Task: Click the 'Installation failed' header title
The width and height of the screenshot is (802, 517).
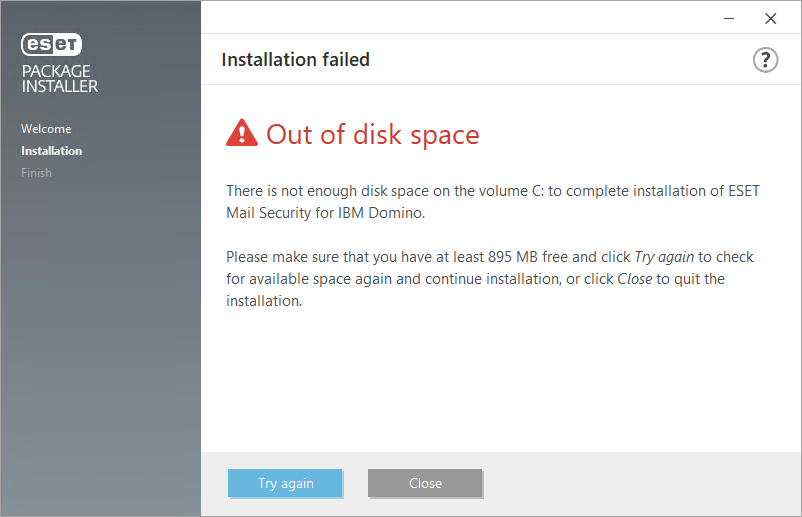Action: point(295,60)
